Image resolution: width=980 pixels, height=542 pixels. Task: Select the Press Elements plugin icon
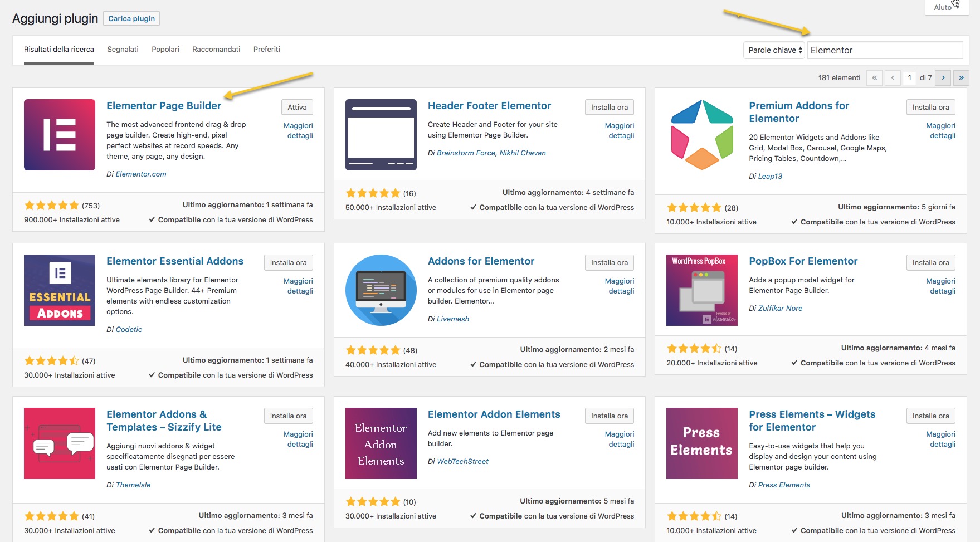[702, 443]
